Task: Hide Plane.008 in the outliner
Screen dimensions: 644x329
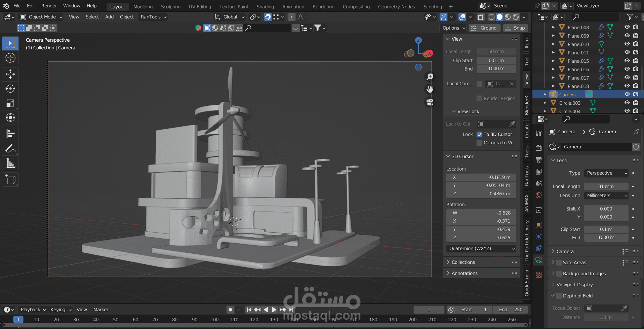Action: click(x=627, y=27)
